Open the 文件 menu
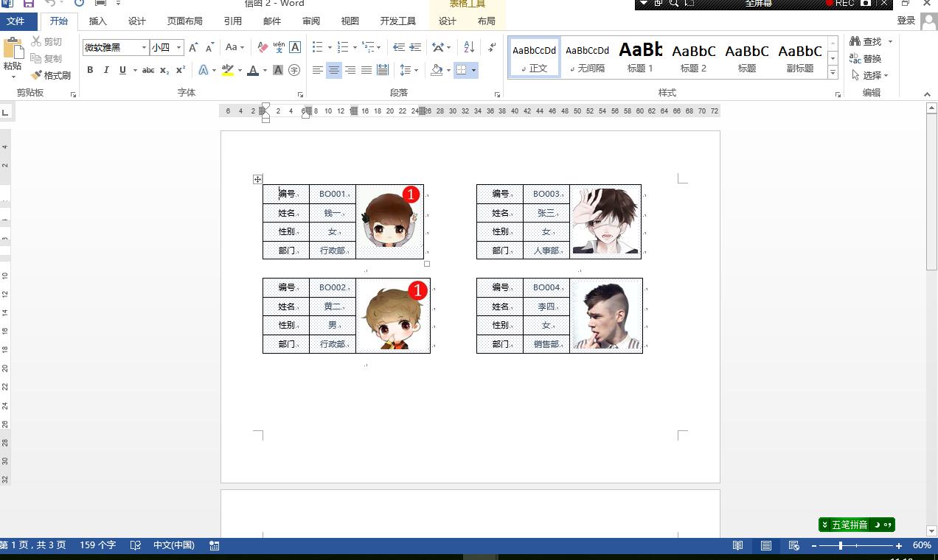This screenshot has width=938, height=560. pyautogui.click(x=15, y=21)
